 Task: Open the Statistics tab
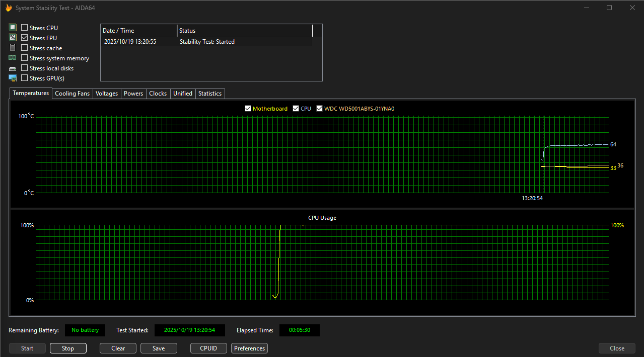point(209,94)
